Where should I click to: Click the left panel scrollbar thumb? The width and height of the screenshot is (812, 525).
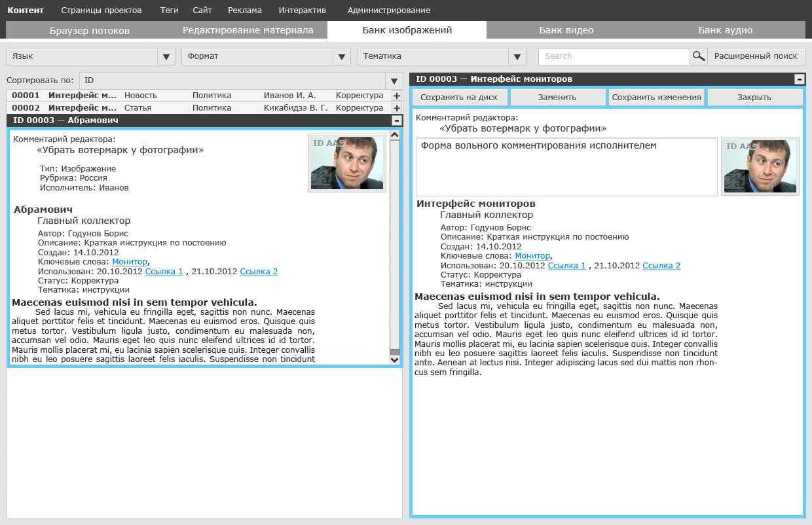[x=394, y=246]
